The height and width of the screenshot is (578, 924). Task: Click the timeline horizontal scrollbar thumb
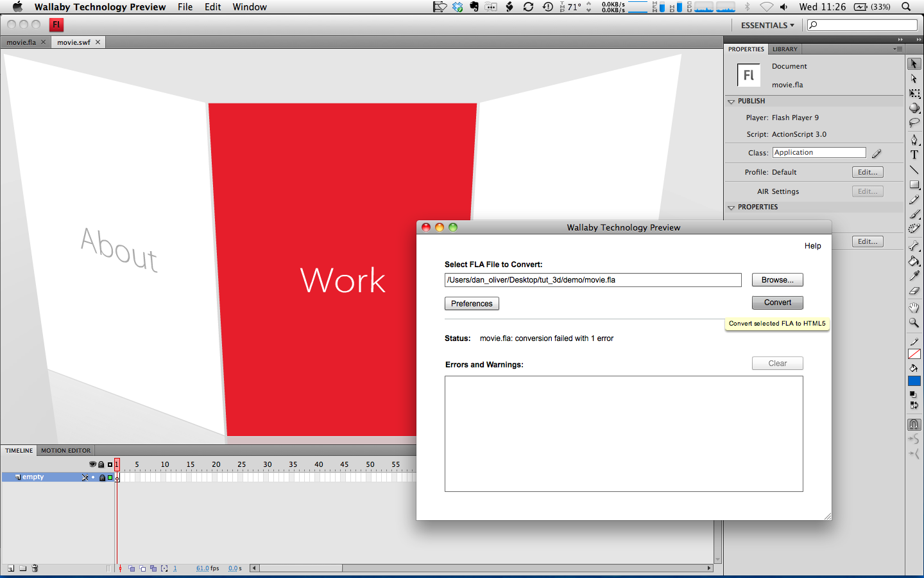click(x=301, y=568)
